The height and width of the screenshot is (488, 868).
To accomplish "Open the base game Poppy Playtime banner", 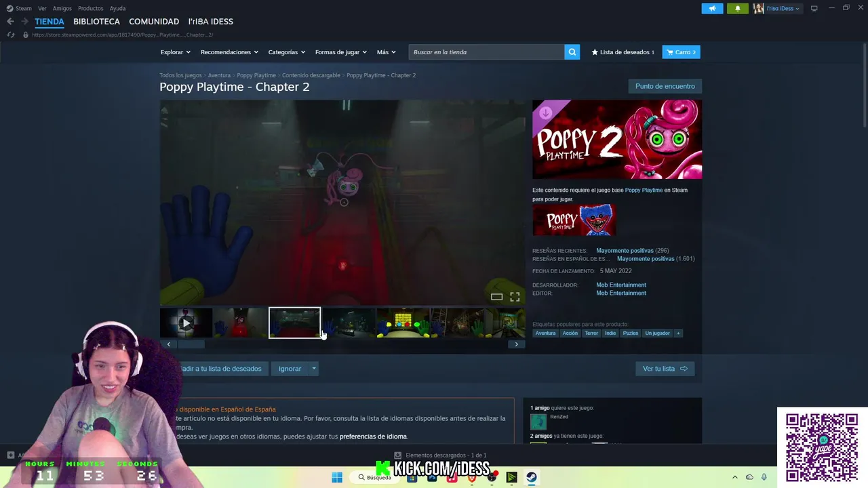I will coord(574,220).
